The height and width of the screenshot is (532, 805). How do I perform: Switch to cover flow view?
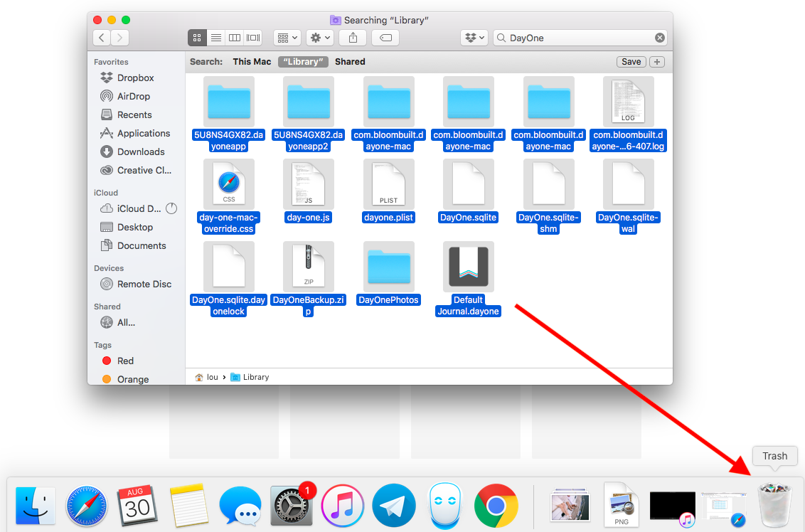tap(253, 38)
